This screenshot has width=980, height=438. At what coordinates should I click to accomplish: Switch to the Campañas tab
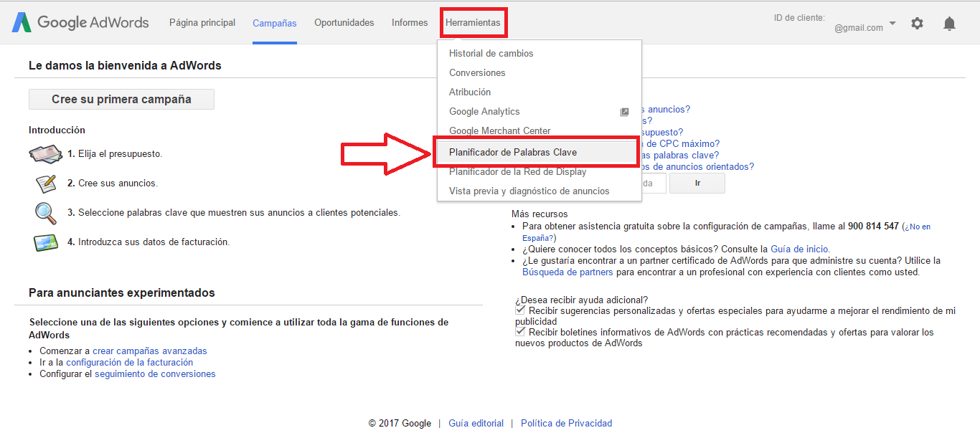click(274, 24)
